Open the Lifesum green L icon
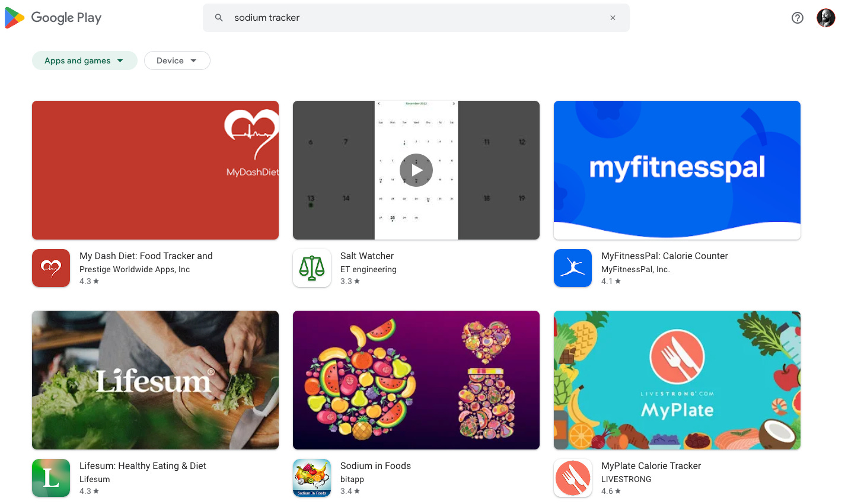 (51, 478)
